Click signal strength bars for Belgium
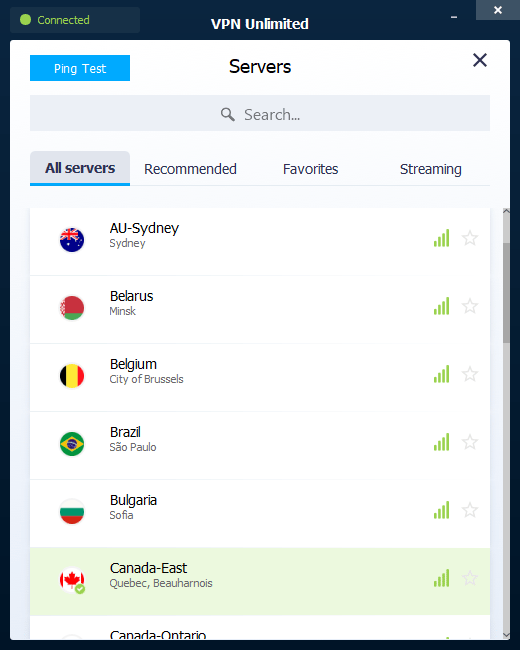 point(442,374)
